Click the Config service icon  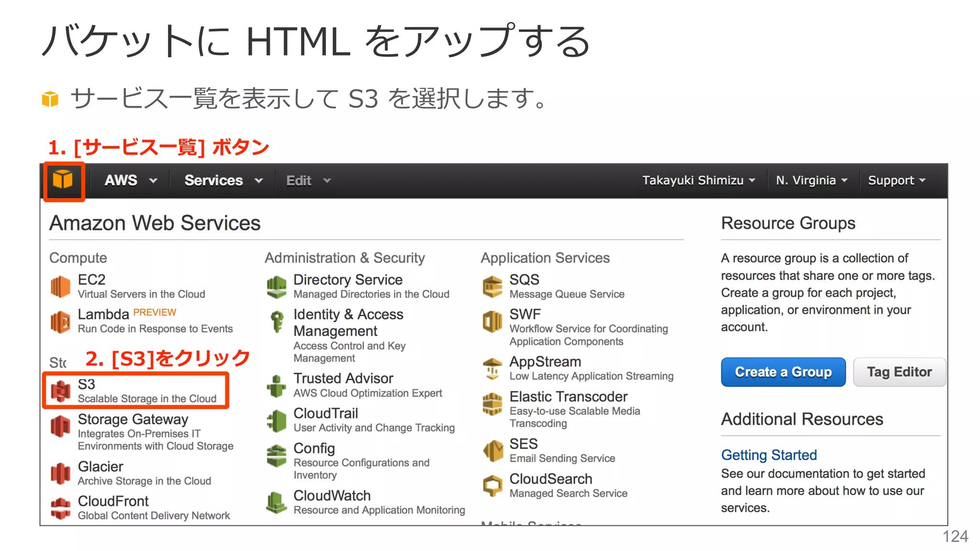[x=276, y=455]
